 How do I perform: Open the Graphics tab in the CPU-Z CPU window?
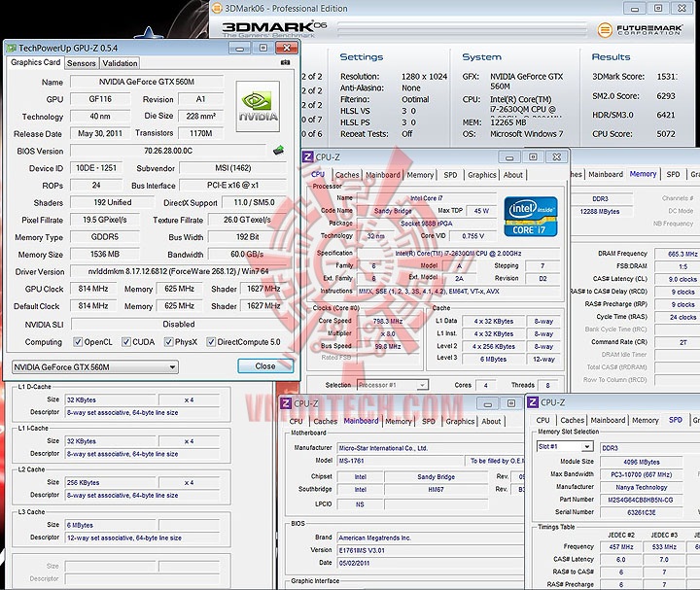481,175
